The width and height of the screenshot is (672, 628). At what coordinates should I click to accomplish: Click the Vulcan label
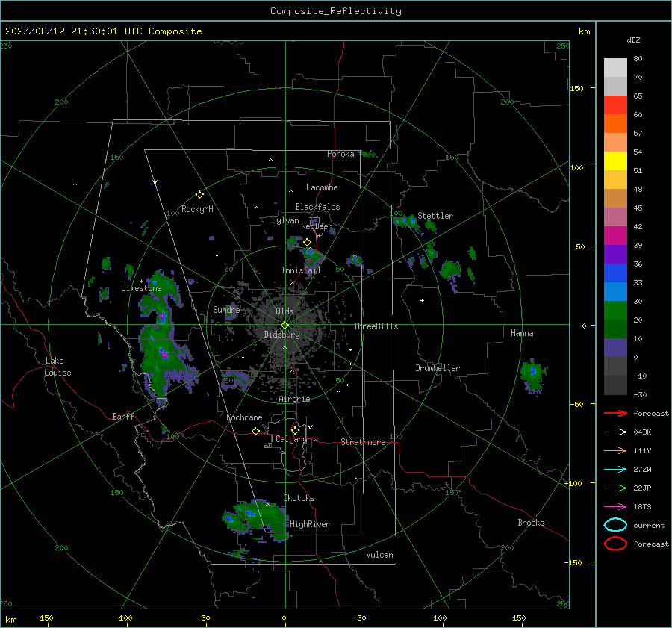pyautogui.click(x=379, y=555)
